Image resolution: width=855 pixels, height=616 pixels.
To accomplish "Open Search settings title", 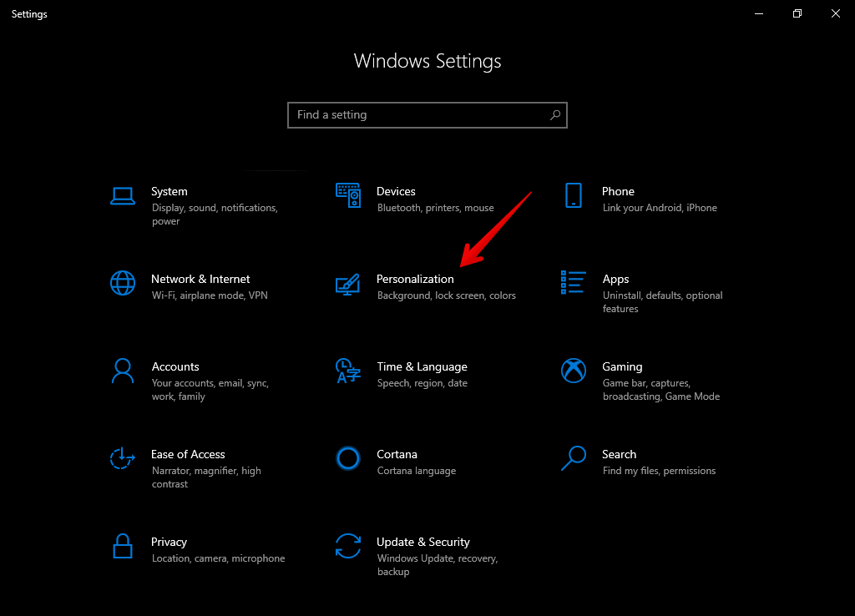I will click(619, 455).
